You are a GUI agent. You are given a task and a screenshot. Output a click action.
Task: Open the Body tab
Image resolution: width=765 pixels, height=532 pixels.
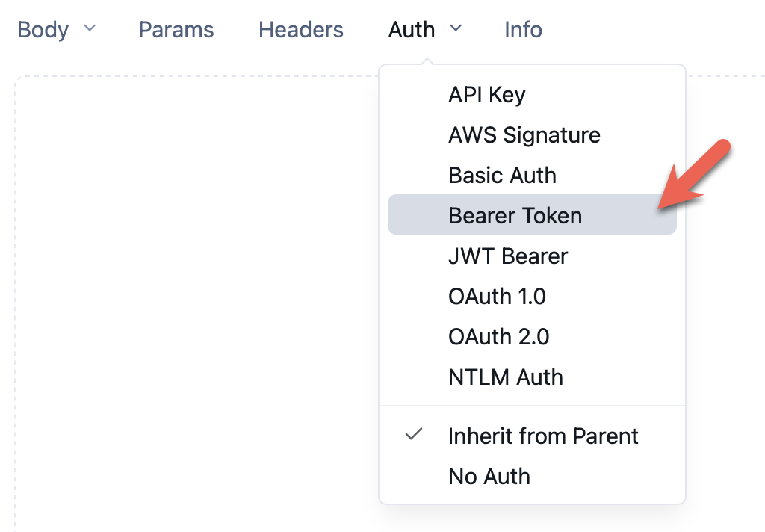point(43,30)
